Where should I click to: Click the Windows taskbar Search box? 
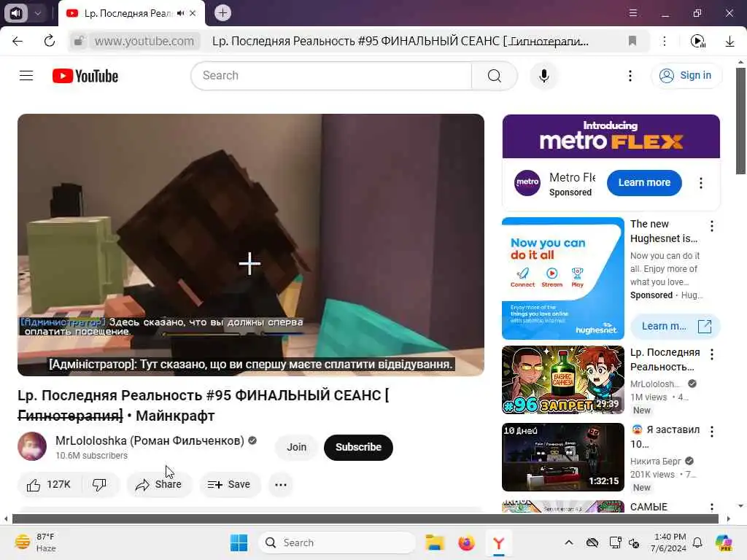tap(337, 542)
